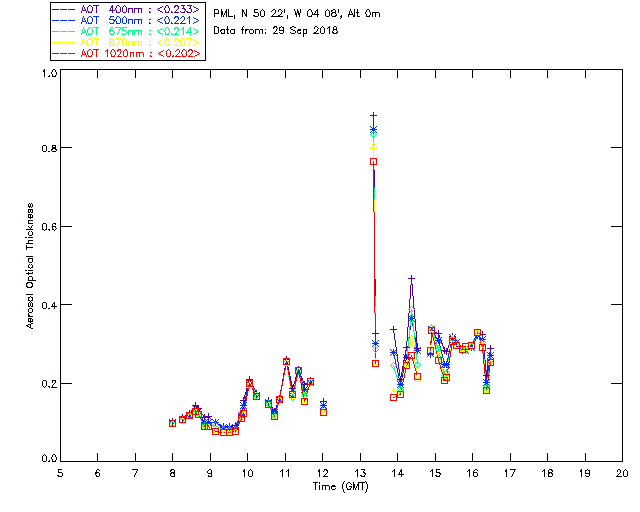Click the purple plus marker at the 0.88 peak
Screen dimensions: 640x512
(x=373, y=116)
